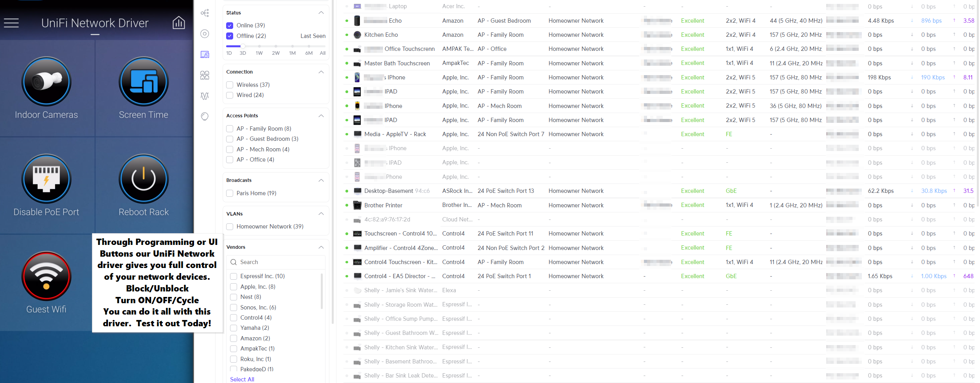Select Nest (8) vendor filter
Image resolution: width=980 pixels, height=383 pixels.
click(x=234, y=297)
